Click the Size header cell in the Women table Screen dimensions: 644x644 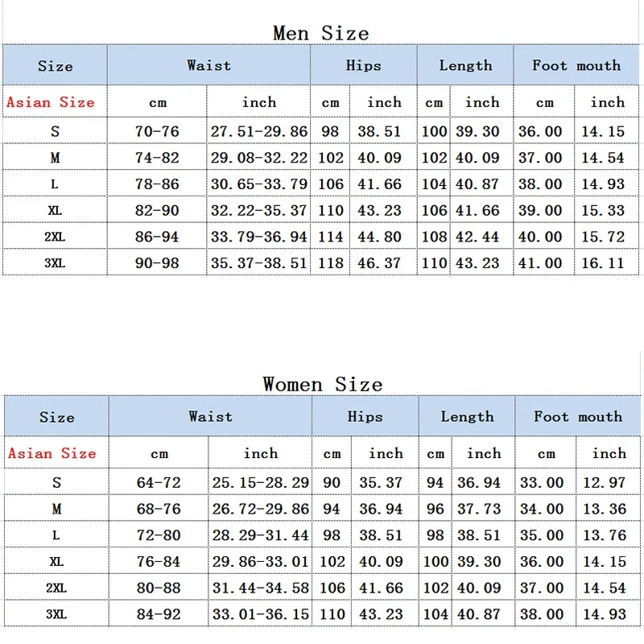click(x=56, y=417)
